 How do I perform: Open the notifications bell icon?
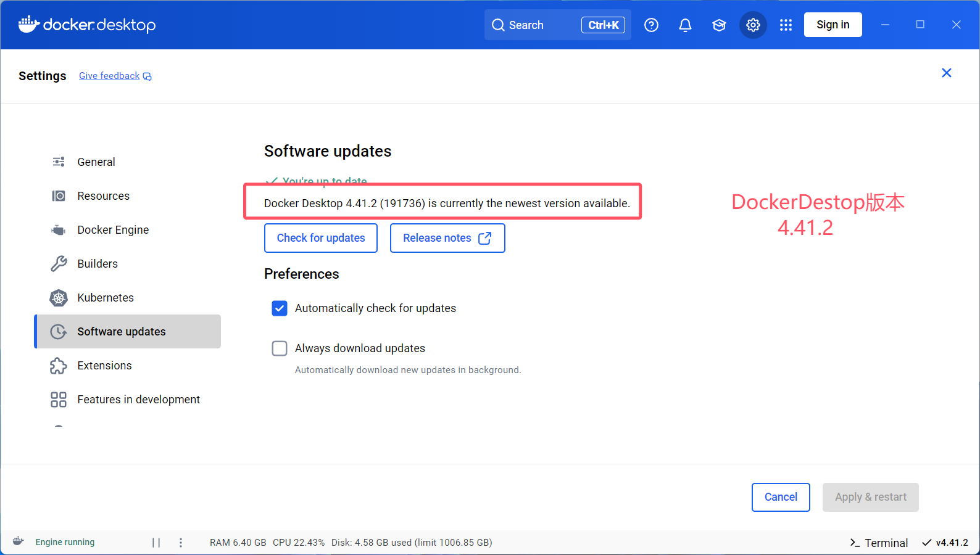click(x=685, y=25)
